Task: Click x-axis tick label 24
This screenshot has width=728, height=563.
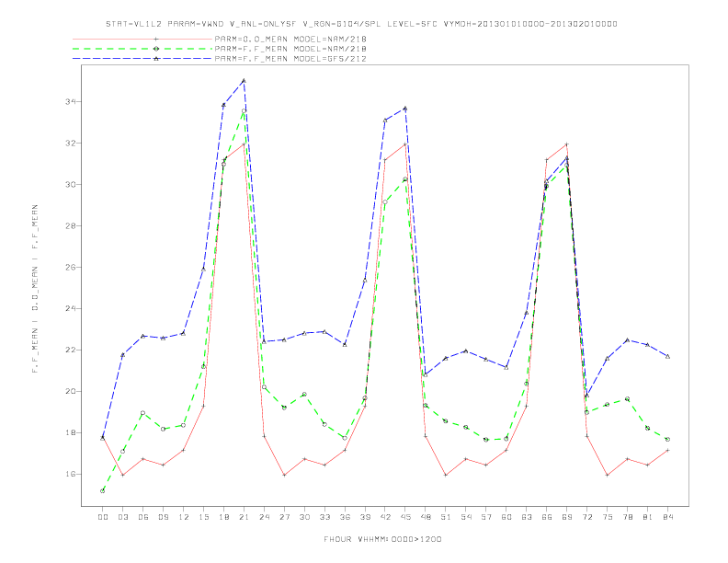Action: [x=264, y=517]
